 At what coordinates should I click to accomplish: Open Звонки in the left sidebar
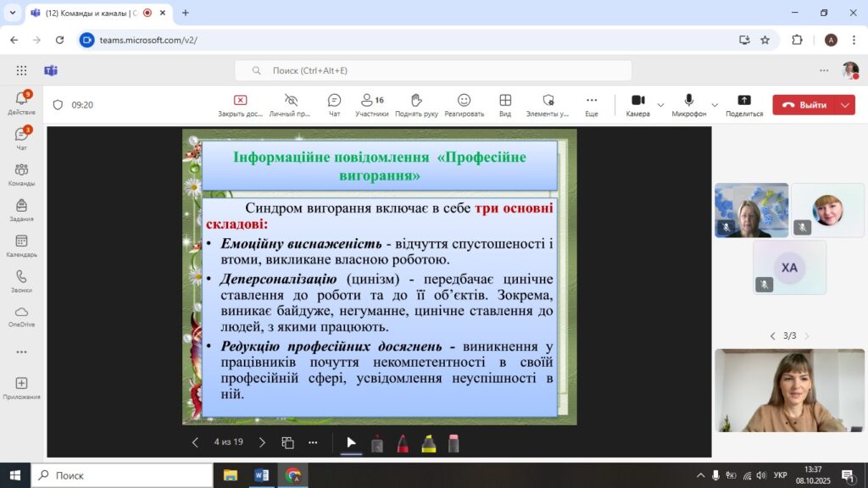pos(21,281)
